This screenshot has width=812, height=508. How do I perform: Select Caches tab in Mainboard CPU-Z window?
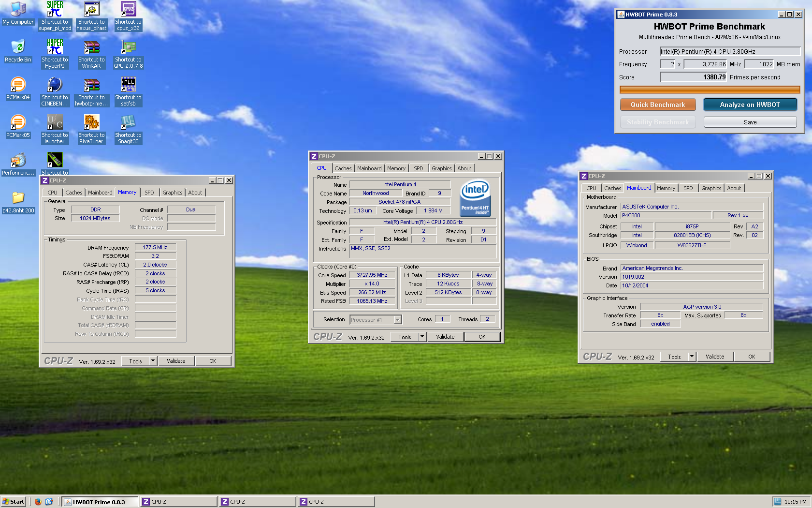coord(613,188)
